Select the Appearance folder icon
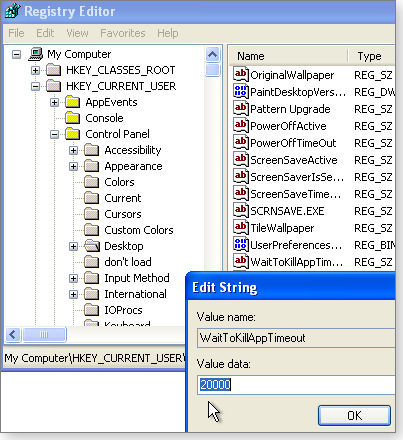 [91, 166]
